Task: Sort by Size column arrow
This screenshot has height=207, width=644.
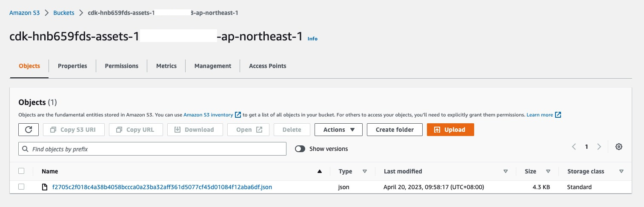Action: click(x=548, y=171)
